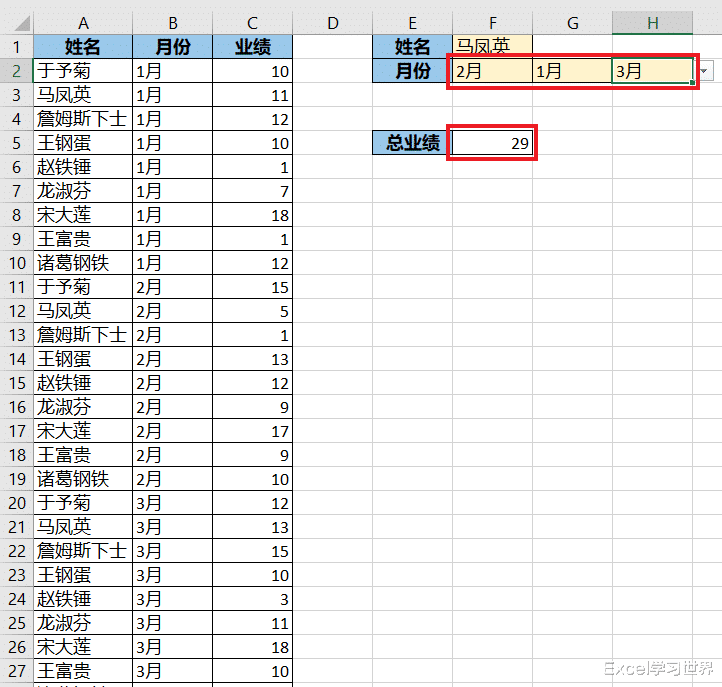Image resolution: width=722 pixels, height=687 pixels.
Task: Click value 17 in cell C17
Action: tap(252, 431)
